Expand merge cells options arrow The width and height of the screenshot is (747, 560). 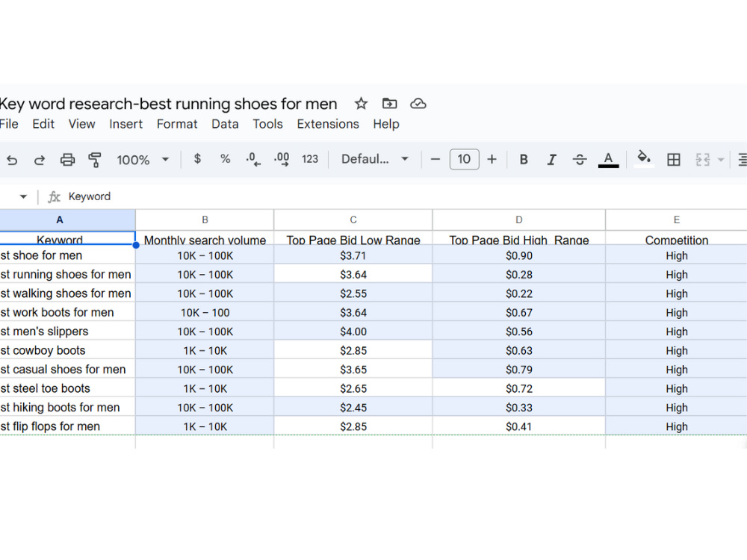click(721, 160)
